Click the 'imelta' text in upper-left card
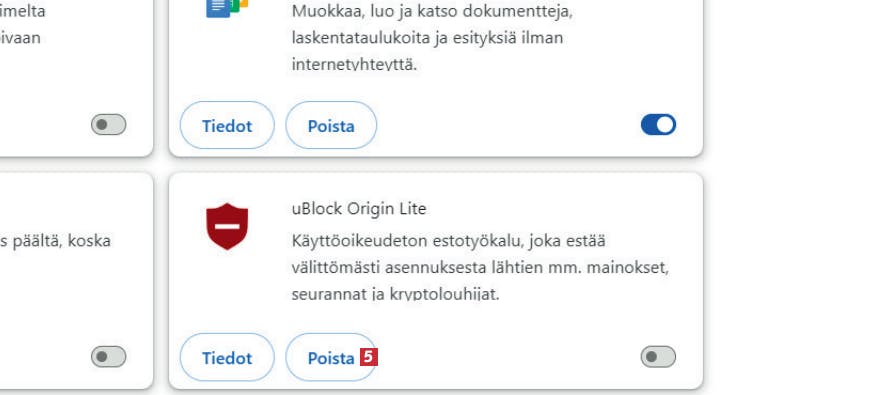 click(22, 11)
